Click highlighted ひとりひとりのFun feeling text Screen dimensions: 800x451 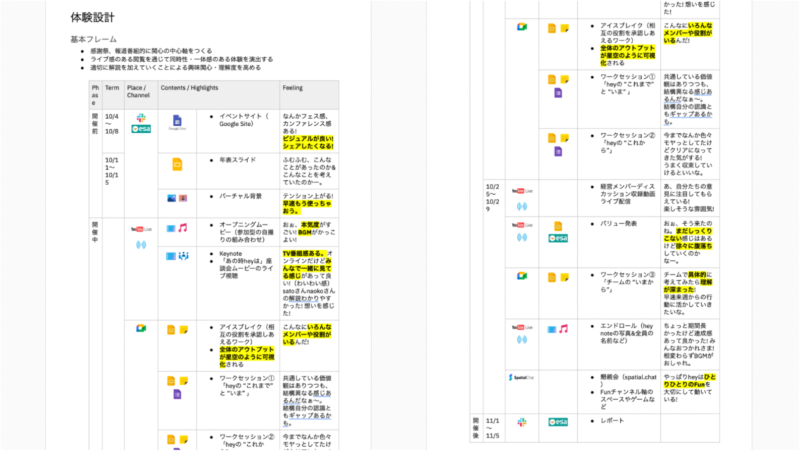pos(690,381)
